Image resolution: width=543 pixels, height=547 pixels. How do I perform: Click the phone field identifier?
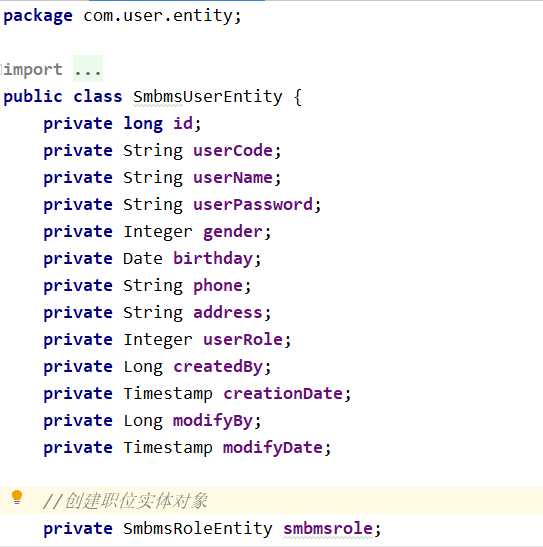click(x=218, y=286)
